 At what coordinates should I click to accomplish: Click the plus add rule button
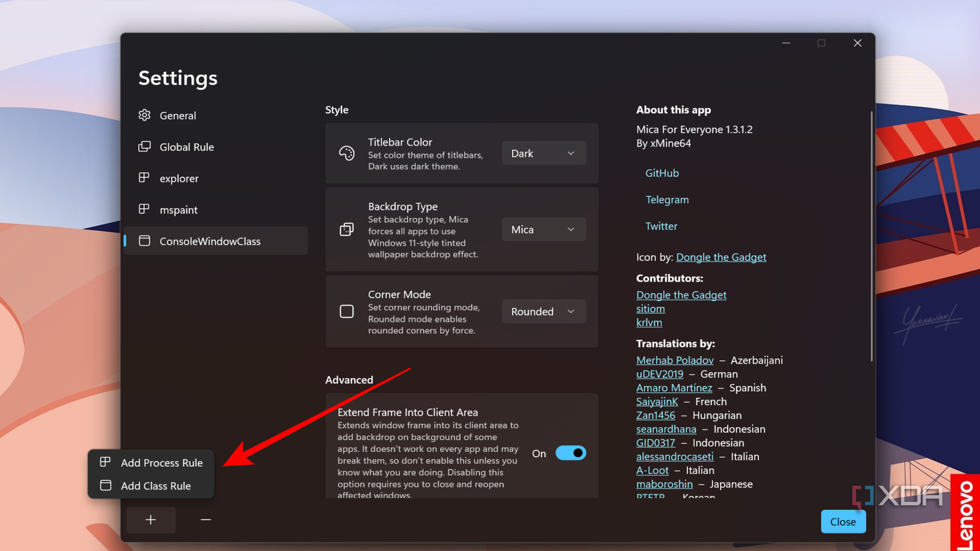pyautogui.click(x=151, y=520)
